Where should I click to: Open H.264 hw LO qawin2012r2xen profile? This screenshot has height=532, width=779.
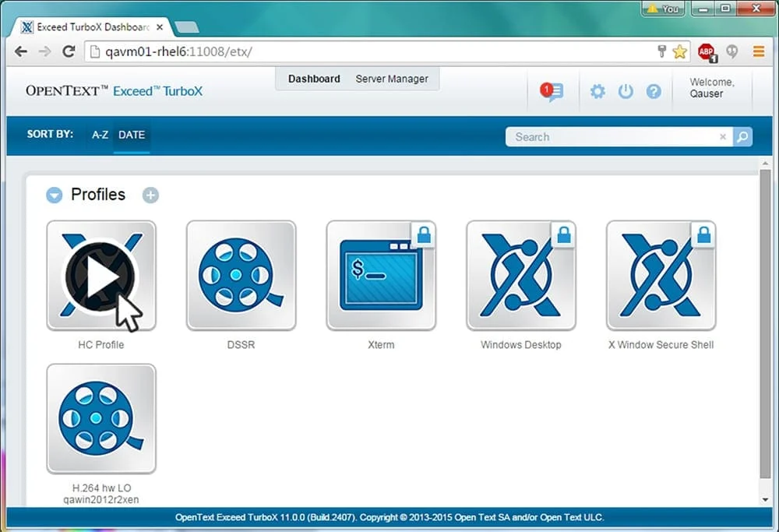click(101, 419)
